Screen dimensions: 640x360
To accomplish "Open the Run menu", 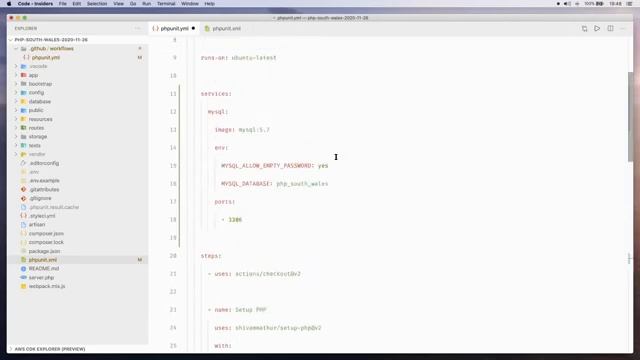I will click(147, 4).
